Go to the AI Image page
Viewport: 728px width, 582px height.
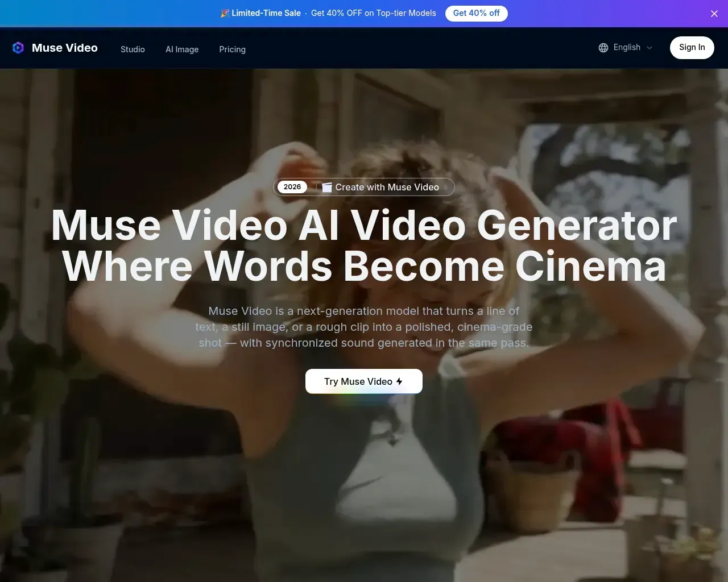coord(182,49)
